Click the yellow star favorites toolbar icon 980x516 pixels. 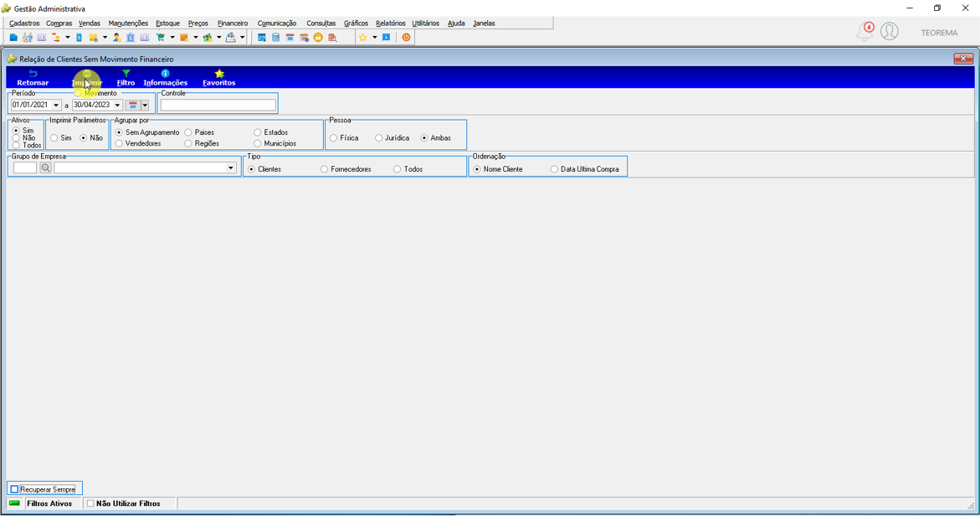[x=362, y=38]
